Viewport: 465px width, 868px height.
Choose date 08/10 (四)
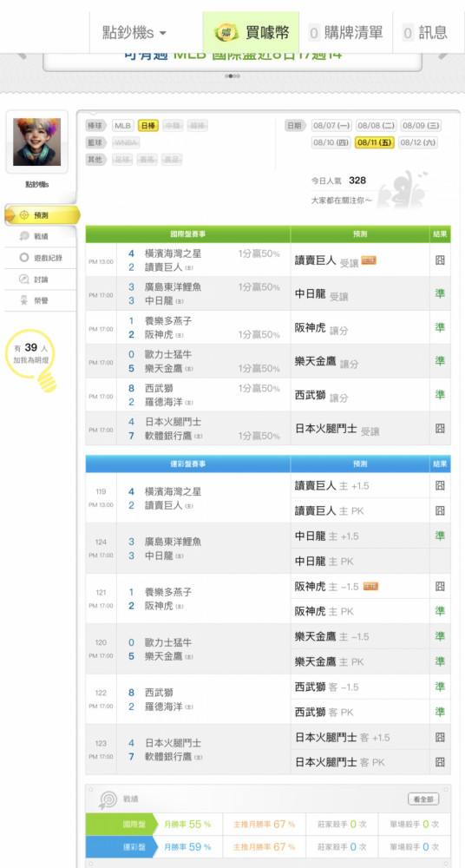[x=331, y=143]
